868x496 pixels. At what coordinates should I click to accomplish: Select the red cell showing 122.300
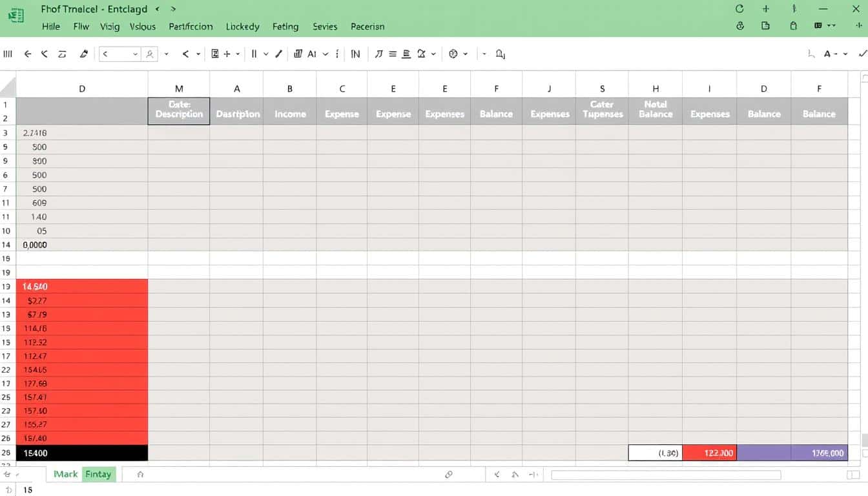(710, 453)
